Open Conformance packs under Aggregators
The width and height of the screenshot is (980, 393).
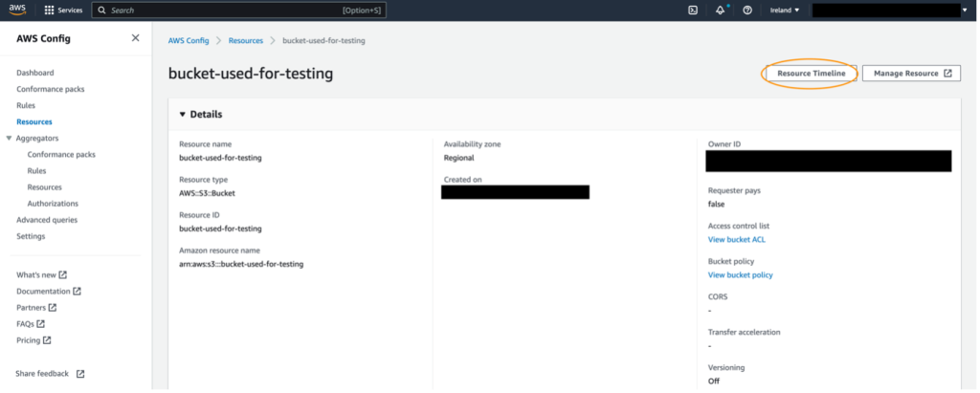click(61, 154)
